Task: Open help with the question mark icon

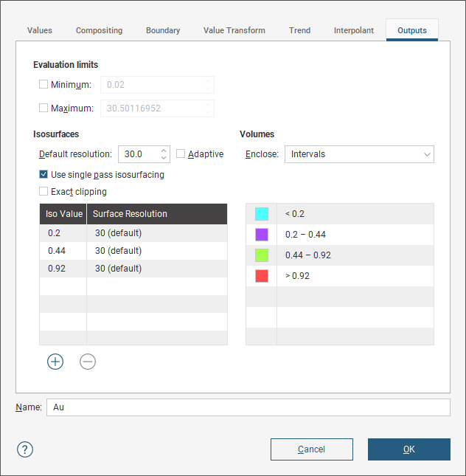Action: click(x=25, y=449)
